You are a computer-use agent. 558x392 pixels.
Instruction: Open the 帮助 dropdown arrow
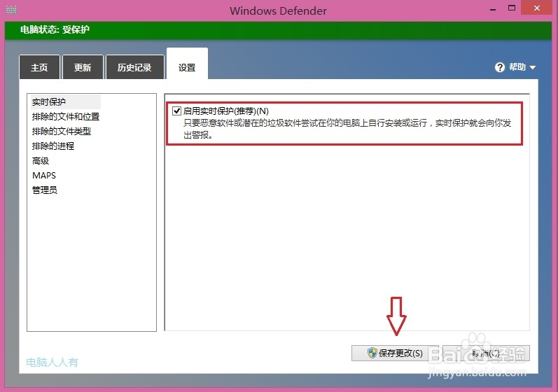point(533,67)
